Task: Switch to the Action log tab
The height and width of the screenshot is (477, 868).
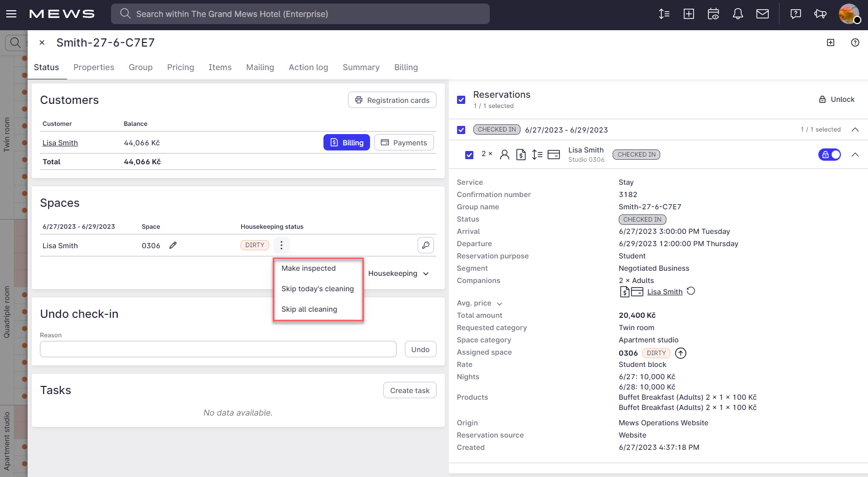Action: (x=308, y=67)
